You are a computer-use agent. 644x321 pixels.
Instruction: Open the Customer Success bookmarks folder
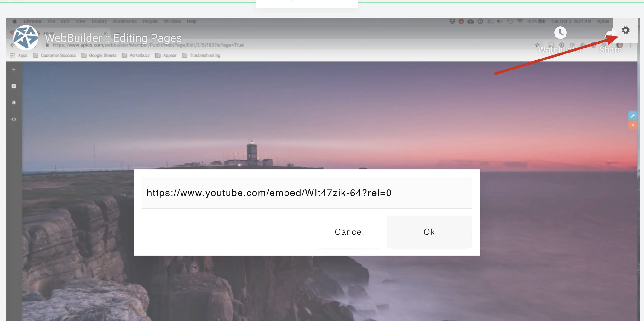click(55, 55)
